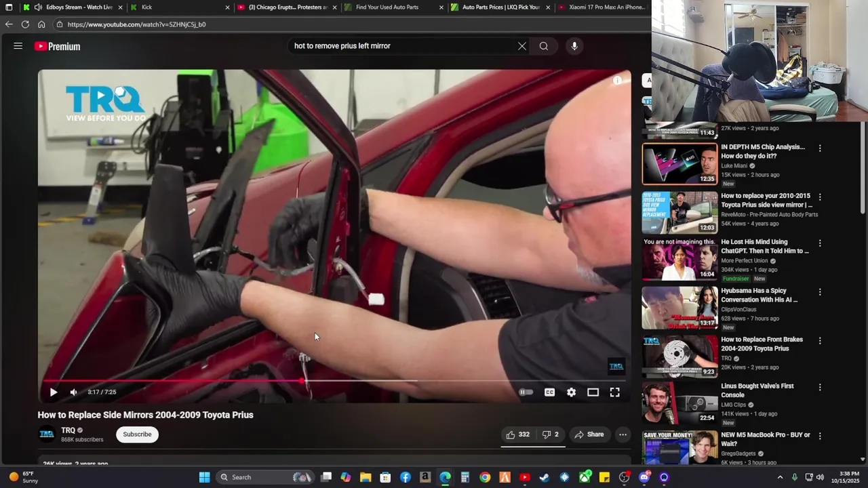Switch to Chicago Erupts YouTube tab
868x488 pixels.
[x=288, y=7]
